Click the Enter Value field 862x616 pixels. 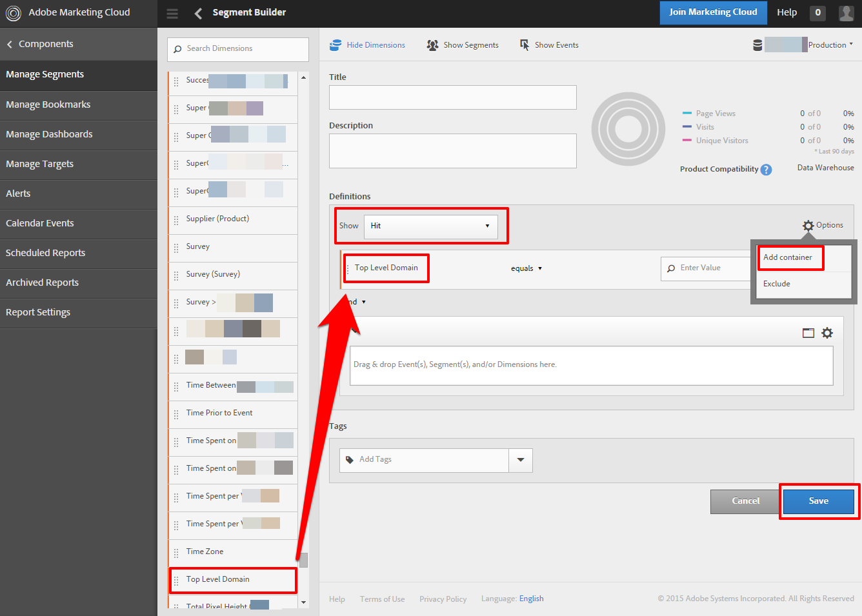707,268
